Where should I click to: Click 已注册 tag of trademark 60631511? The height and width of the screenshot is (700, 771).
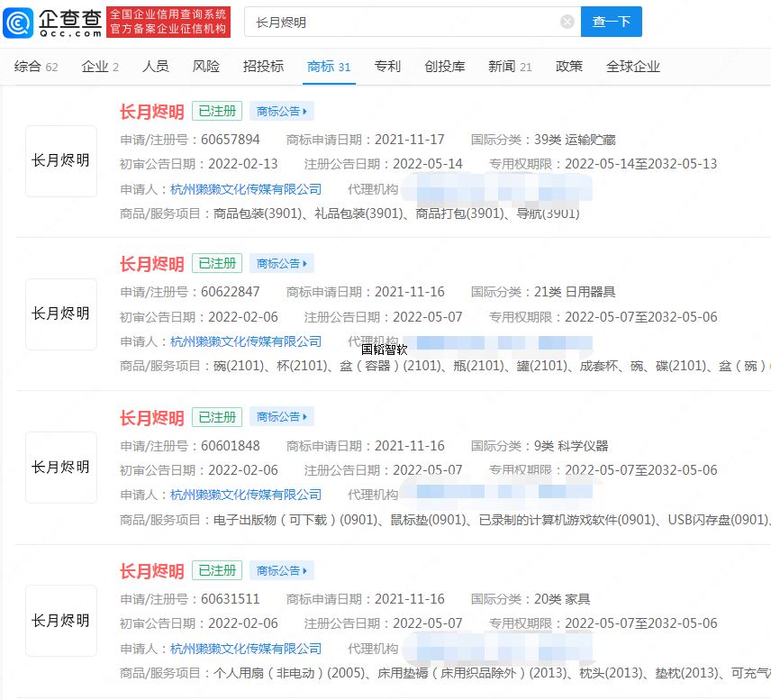(217, 570)
